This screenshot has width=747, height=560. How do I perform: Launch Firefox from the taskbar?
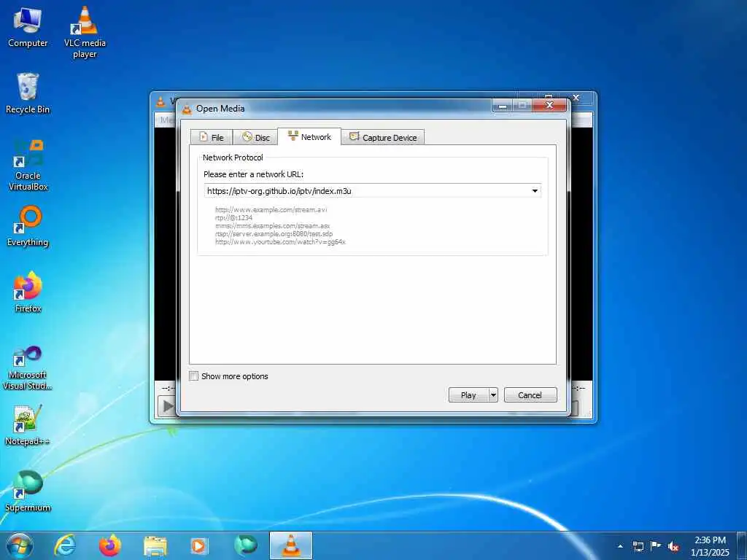110,545
